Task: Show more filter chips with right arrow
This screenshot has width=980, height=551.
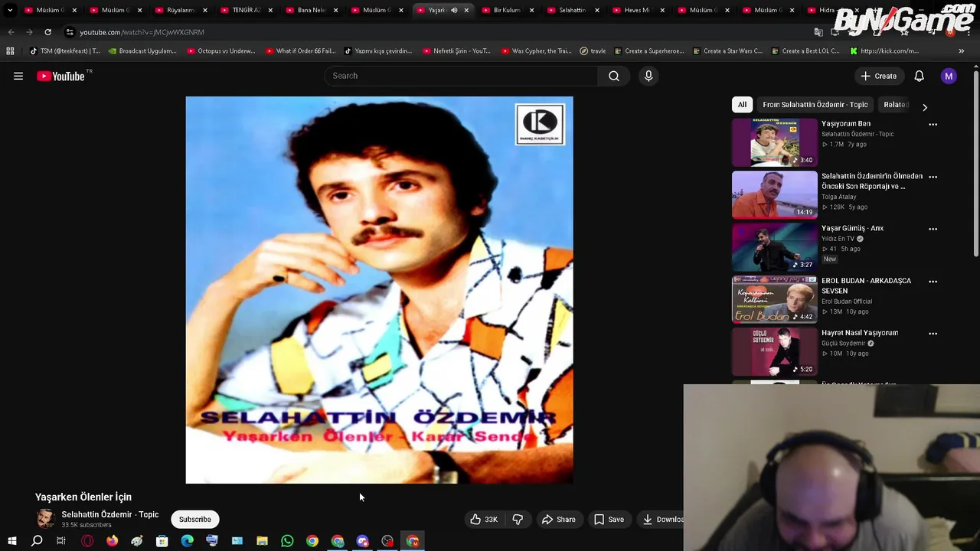Action: (924, 107)
